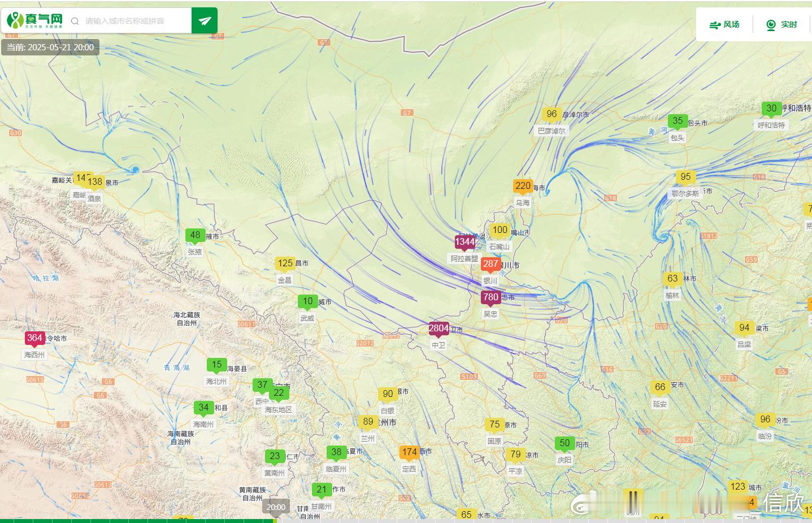
Task: Open the 阿拉善盟 marker showing 1344
Action: coord(464,243)
